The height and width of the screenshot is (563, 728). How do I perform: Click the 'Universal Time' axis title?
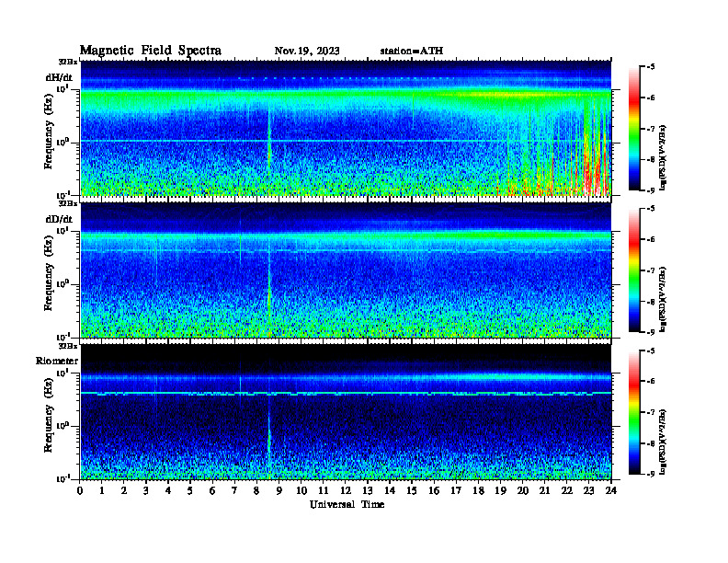pyautogui.click(x=347, y=504)
